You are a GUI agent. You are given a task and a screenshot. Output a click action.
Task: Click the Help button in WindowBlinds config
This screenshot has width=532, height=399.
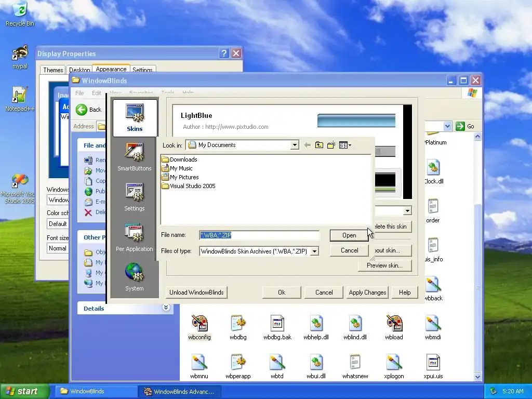[405, 292]
